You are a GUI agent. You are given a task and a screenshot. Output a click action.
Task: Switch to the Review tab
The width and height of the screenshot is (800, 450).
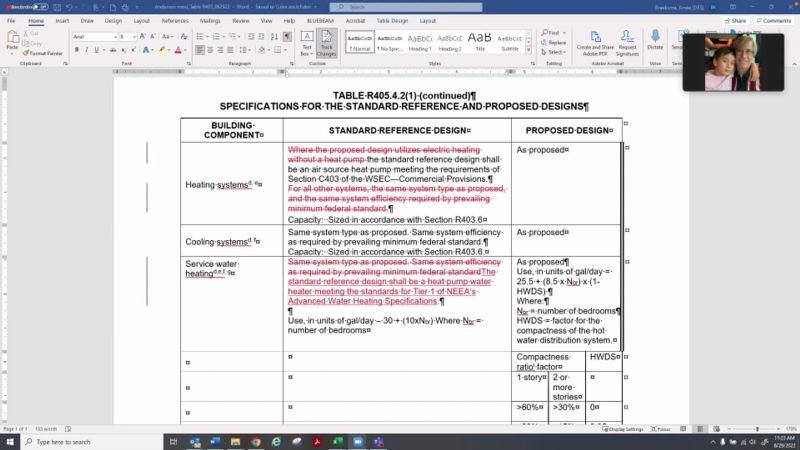point(243,20)
